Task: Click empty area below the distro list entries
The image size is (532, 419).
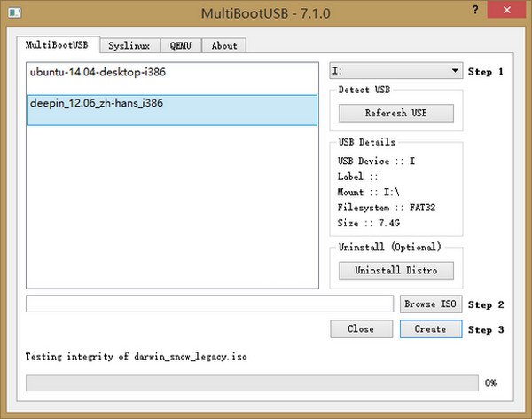Action: click(x=172, y=213)
